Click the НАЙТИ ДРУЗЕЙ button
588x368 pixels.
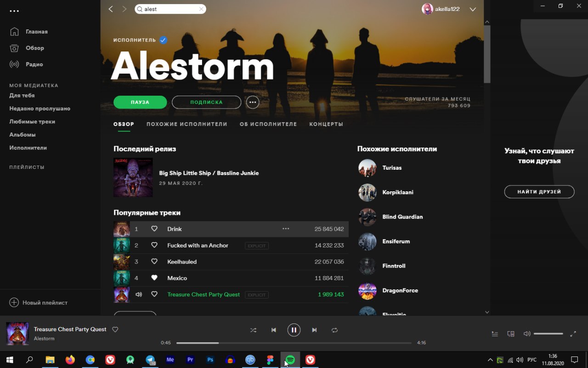tap(539, 192)
